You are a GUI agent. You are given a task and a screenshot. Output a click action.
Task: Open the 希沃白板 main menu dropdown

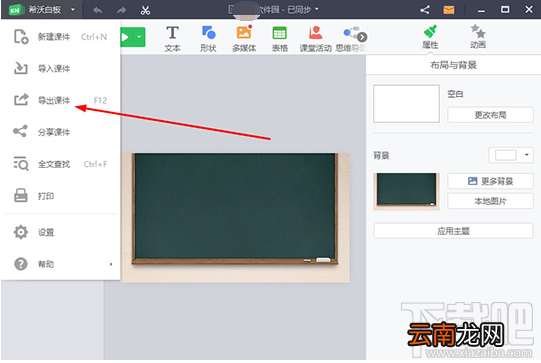(x=42, y=10)
